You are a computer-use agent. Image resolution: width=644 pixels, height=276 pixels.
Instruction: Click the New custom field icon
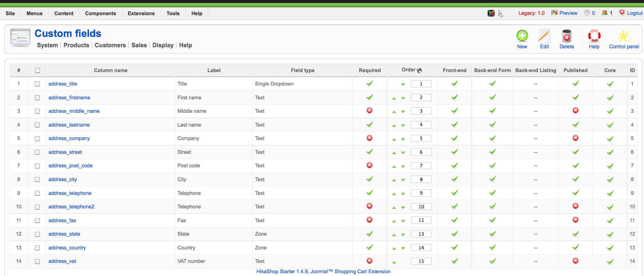(522, 36)
